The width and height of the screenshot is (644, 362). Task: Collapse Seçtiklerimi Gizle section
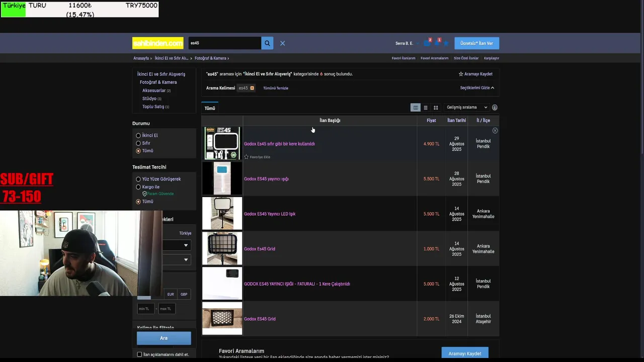(477, 88)
